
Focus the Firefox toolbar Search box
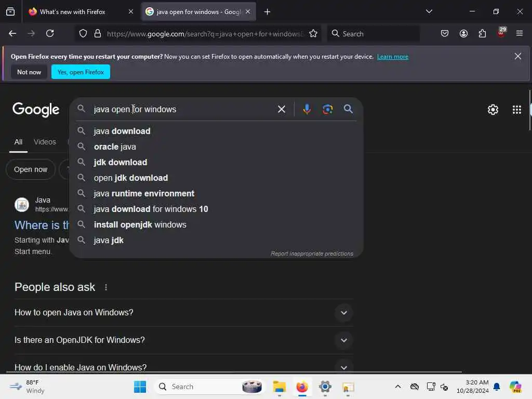[374, 34]
